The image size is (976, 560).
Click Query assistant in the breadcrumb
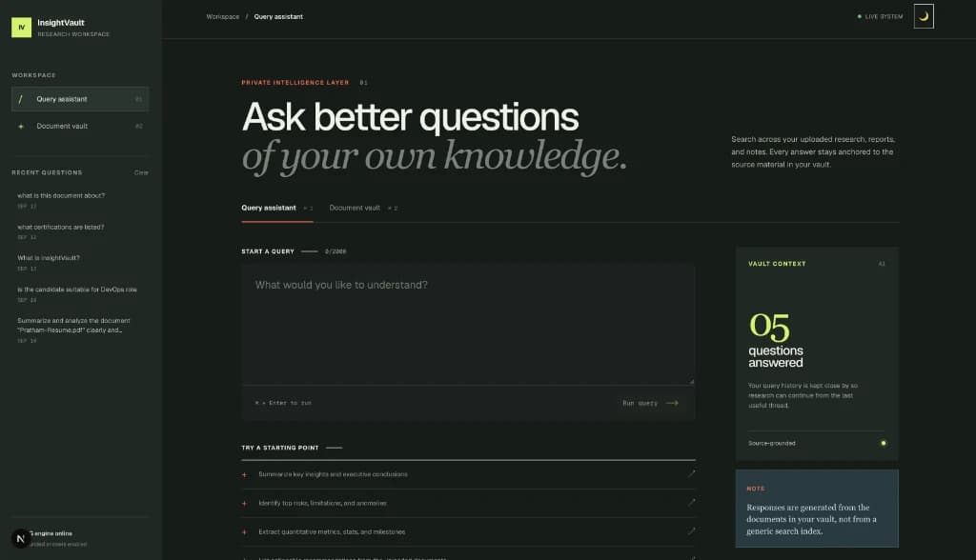pyautogui.click(x=278, y=17)
